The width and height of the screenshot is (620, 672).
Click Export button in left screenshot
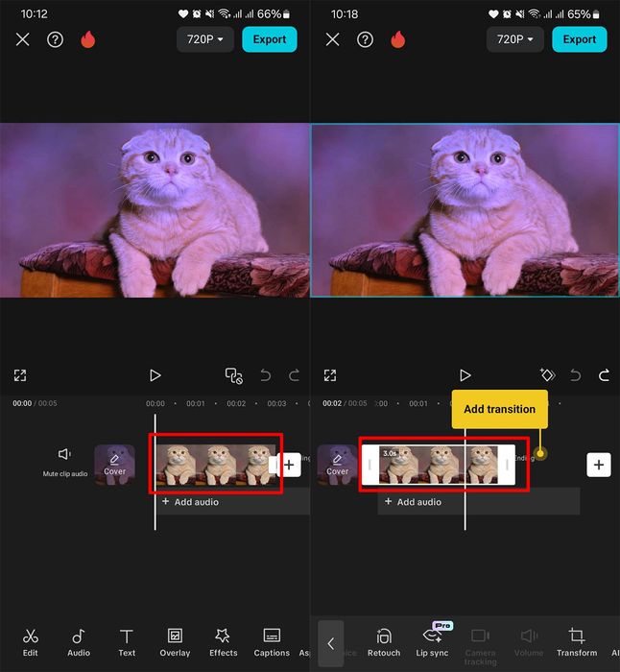270,39
